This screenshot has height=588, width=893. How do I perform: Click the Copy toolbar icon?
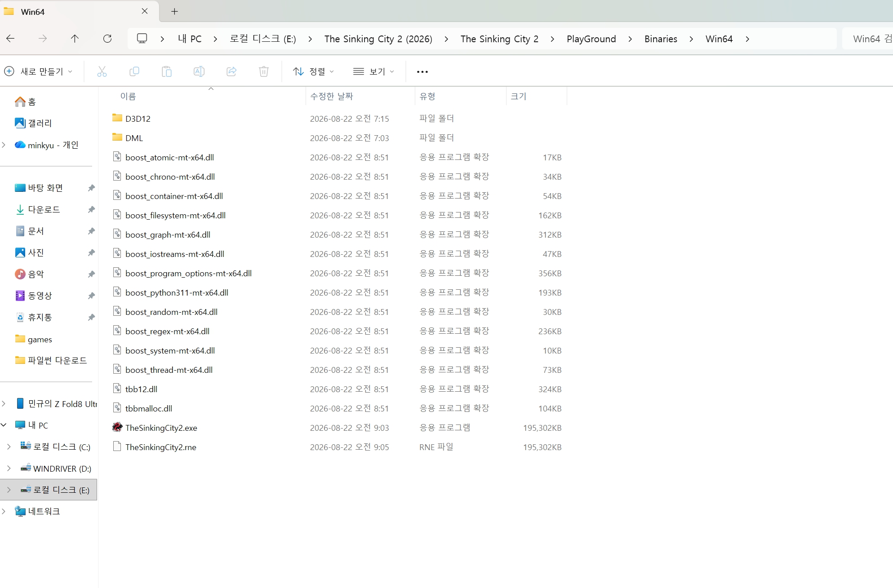click(134, 71)
